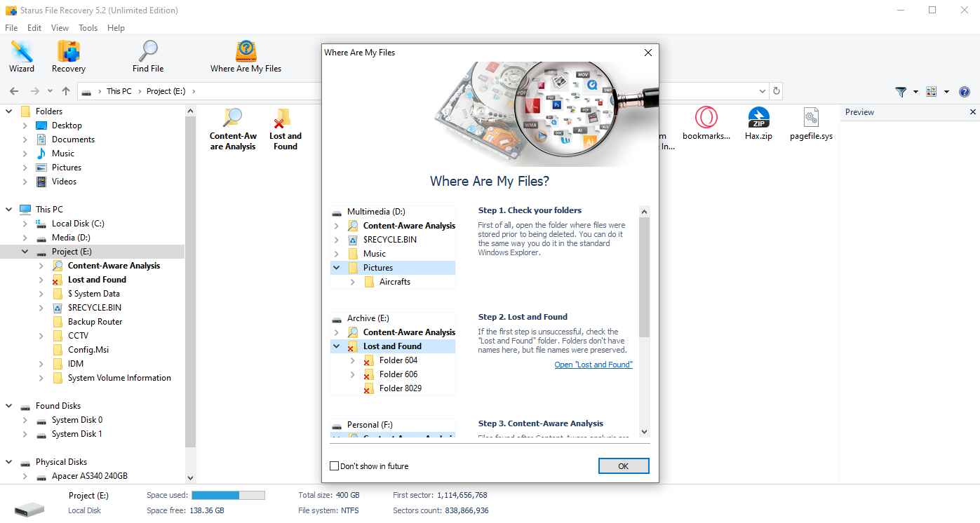The image size is (980, 523).
Task: Select Config.Msi folder
Action: (88, 350)
